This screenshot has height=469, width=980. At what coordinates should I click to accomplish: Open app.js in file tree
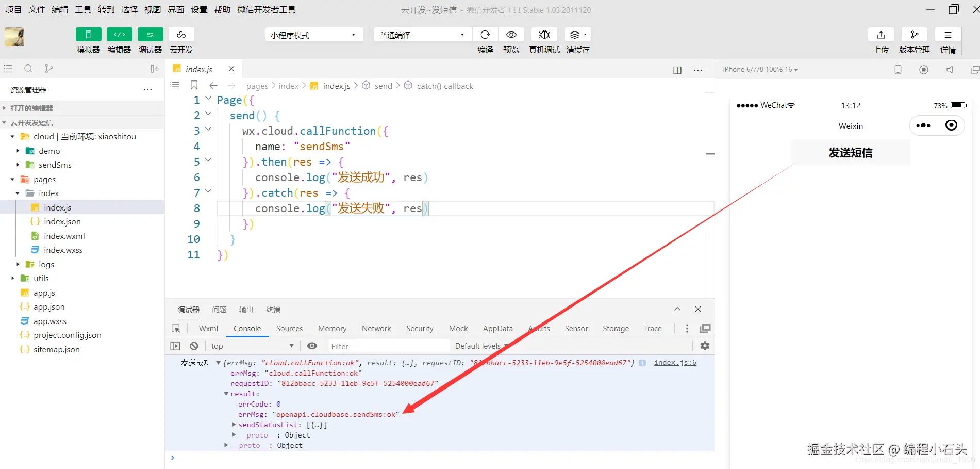pos(44,293)
